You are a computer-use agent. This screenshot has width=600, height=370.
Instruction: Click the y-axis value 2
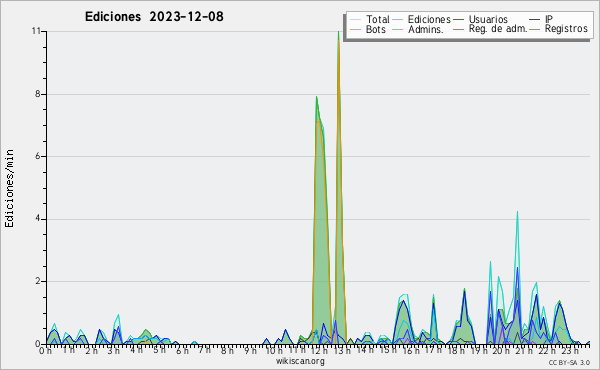pos(38,281)
